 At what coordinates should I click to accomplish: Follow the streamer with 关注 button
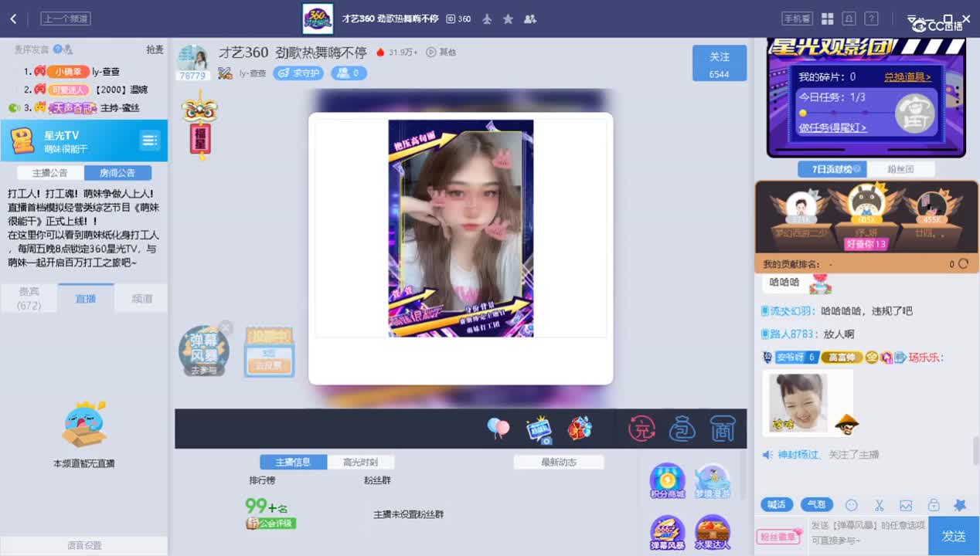pos(720,63)
